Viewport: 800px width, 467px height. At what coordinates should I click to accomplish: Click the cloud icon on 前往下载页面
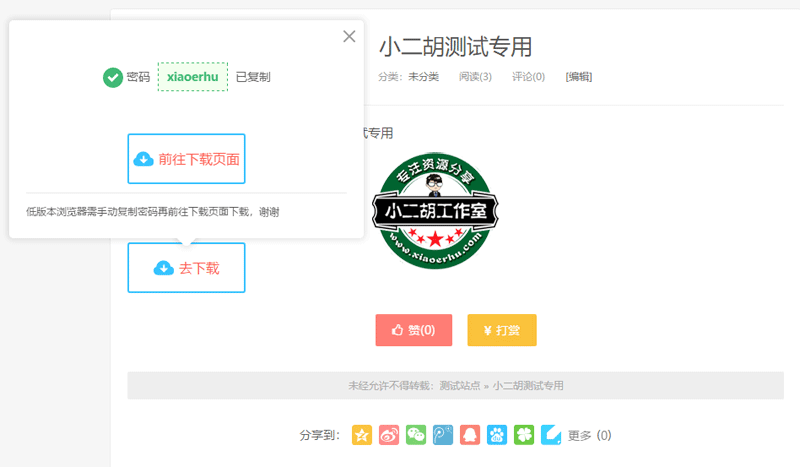coord(143,159)
